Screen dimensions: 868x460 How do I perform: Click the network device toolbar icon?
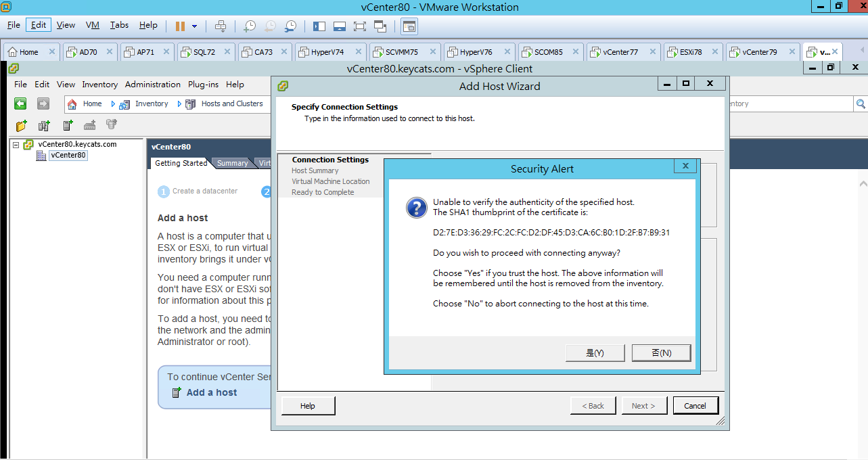tap(90, 126)
